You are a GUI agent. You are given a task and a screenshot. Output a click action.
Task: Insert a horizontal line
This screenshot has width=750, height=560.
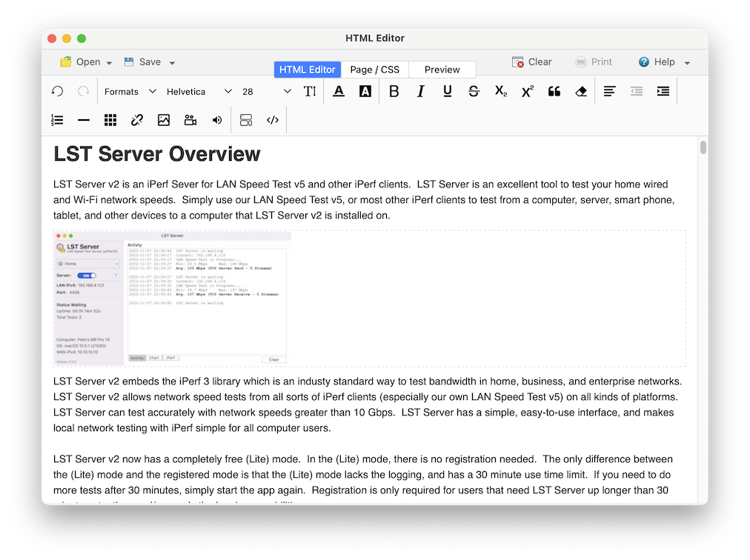[x=84, y=120]
